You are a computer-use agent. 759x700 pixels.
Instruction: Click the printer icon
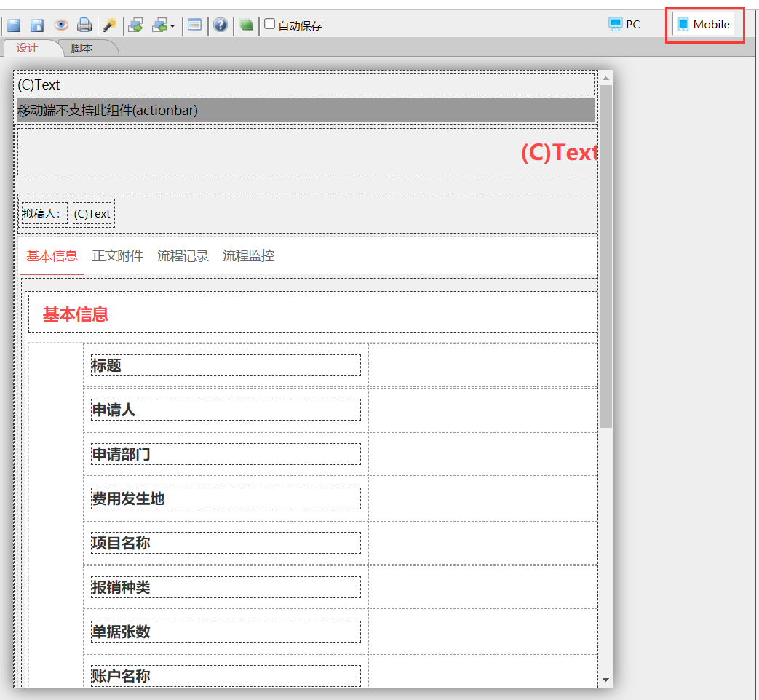point(84,25)
